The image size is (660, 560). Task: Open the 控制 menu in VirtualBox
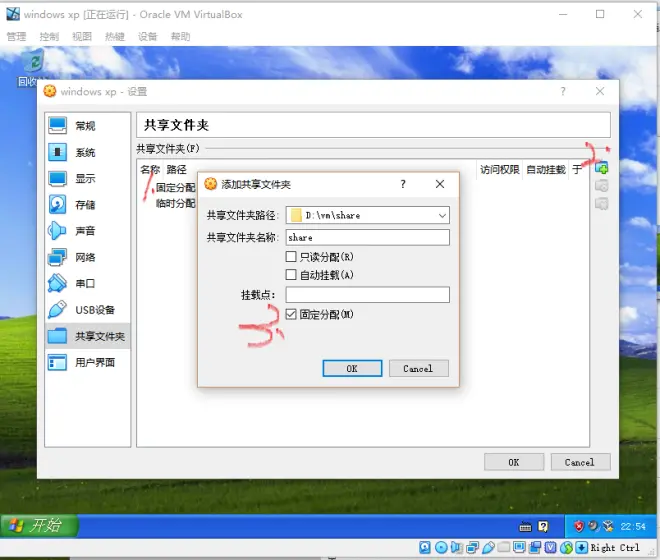coord(49,37)
